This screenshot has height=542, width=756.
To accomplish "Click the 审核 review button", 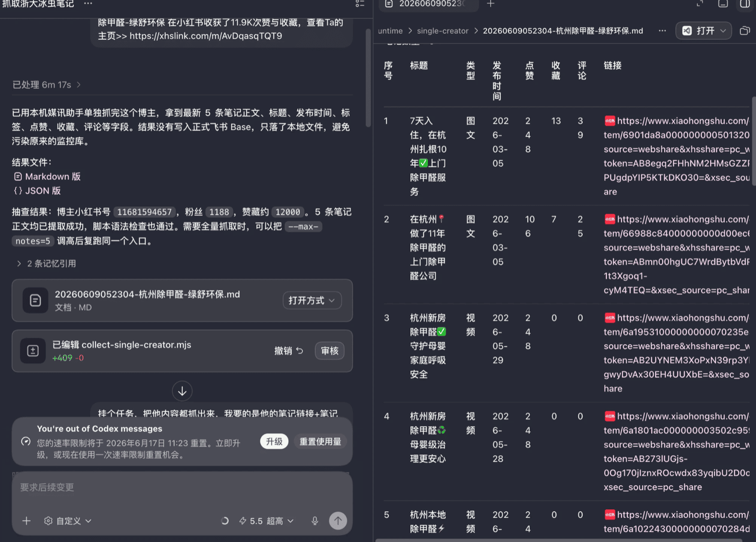I will 330,351.
